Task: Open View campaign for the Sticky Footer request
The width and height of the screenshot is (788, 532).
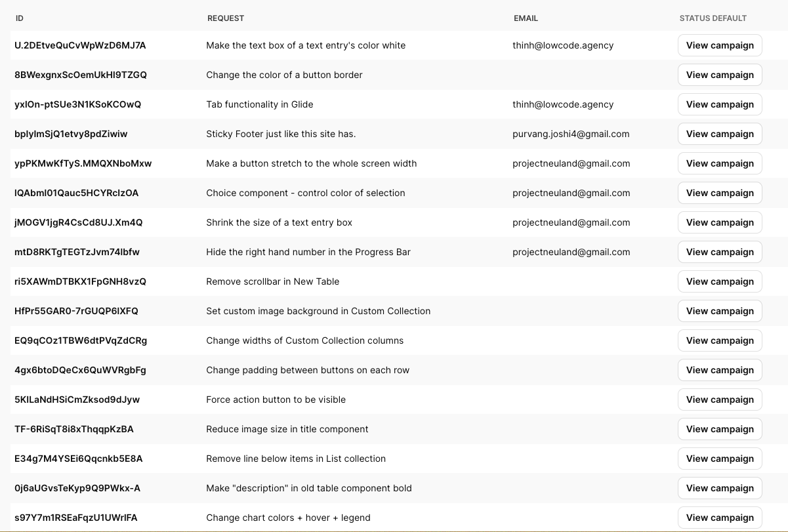Action: tap(720, 134)
